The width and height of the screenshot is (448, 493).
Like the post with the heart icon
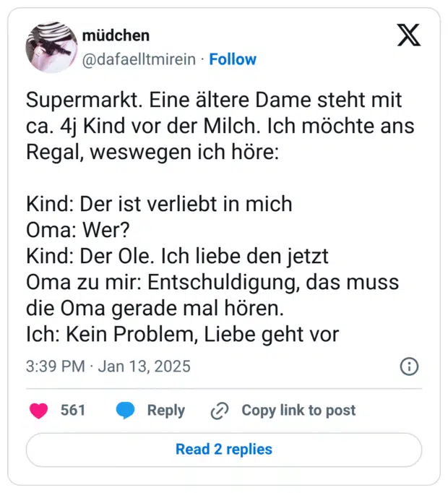[x=38, y=411]
